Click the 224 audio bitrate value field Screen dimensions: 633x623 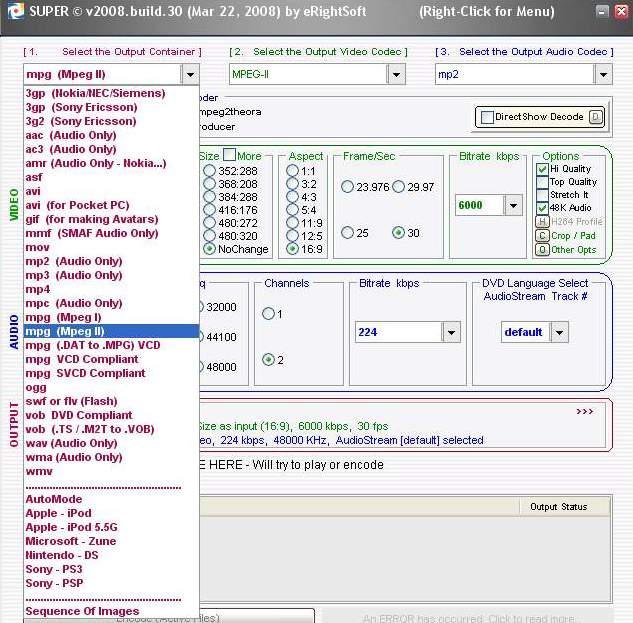tap(398, 332)
